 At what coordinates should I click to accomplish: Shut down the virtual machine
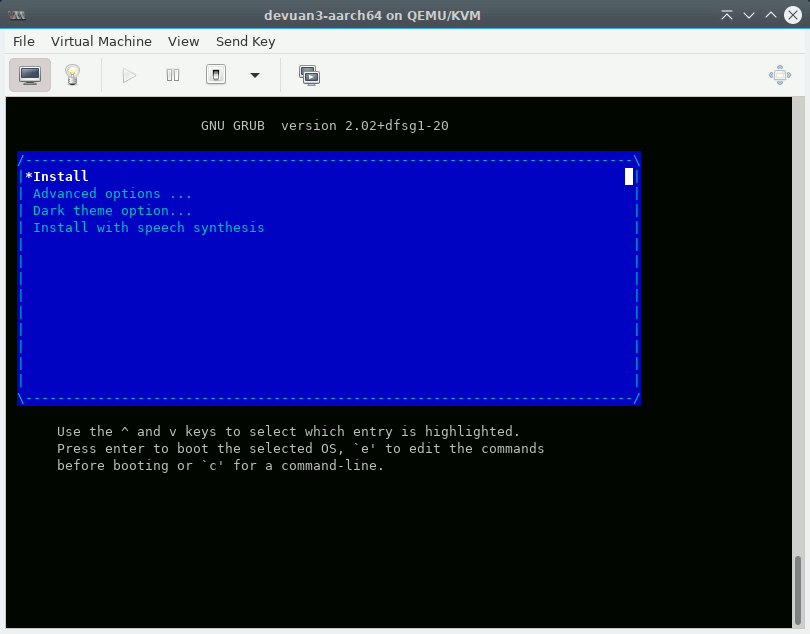point(216,75)
